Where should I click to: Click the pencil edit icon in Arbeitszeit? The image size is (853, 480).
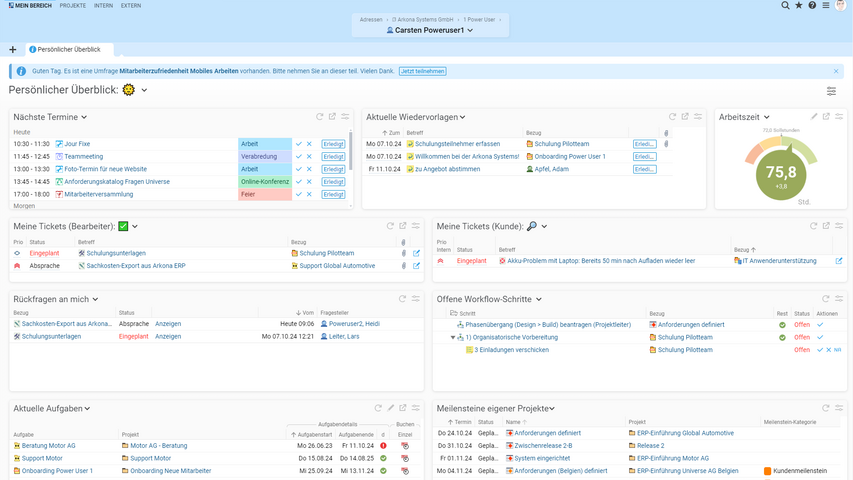(814, 117)
